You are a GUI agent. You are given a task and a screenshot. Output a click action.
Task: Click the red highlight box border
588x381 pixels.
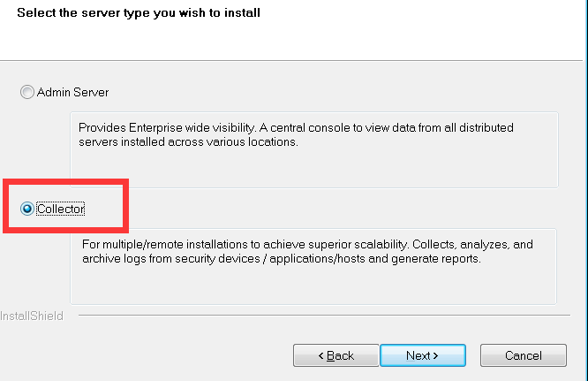[65, 182]
